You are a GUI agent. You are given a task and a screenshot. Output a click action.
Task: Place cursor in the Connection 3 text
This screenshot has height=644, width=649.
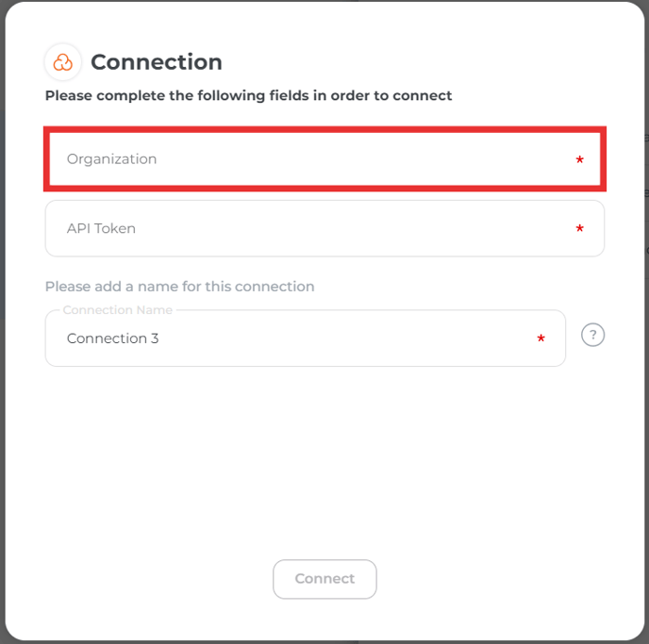click(112, 339)
